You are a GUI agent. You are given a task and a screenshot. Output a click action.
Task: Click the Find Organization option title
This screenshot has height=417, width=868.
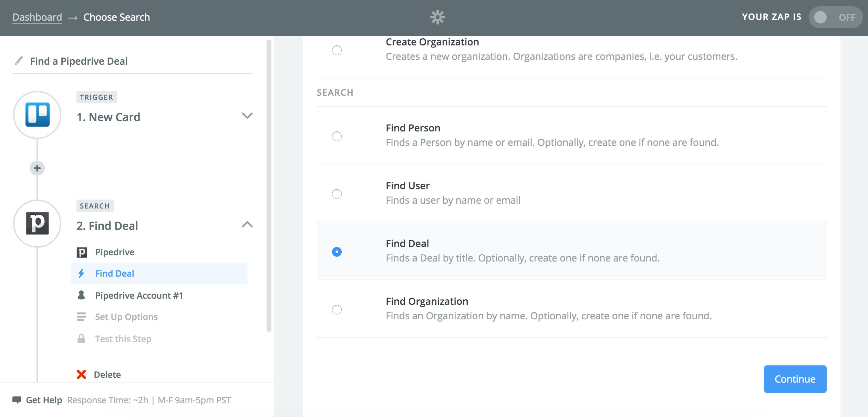427,301
